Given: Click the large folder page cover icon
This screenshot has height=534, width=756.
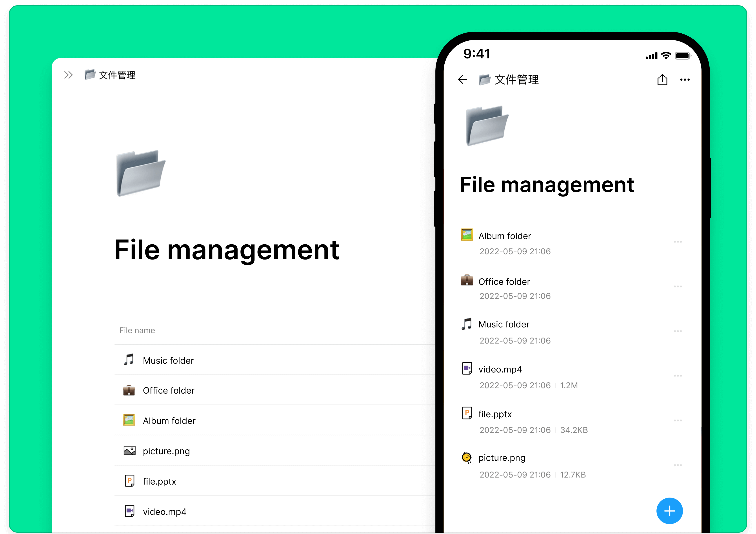Looking at the screenshot, I should point(141,174).
